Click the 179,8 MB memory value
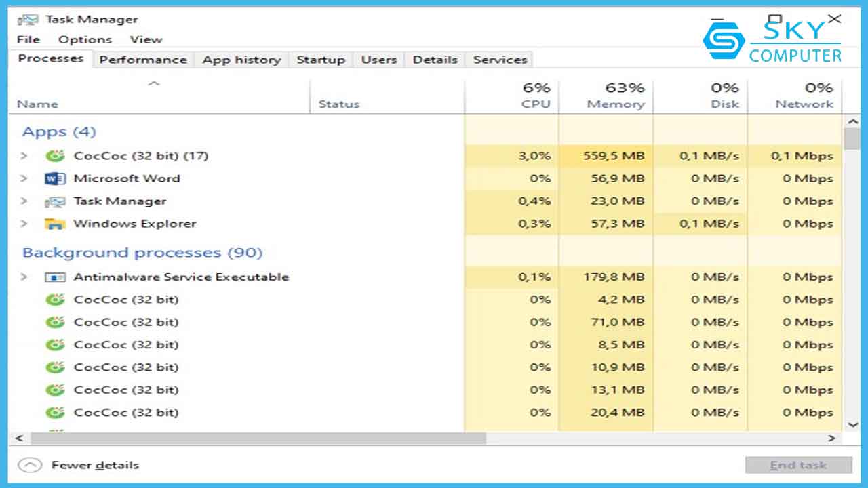 click(x=614, y=277)
